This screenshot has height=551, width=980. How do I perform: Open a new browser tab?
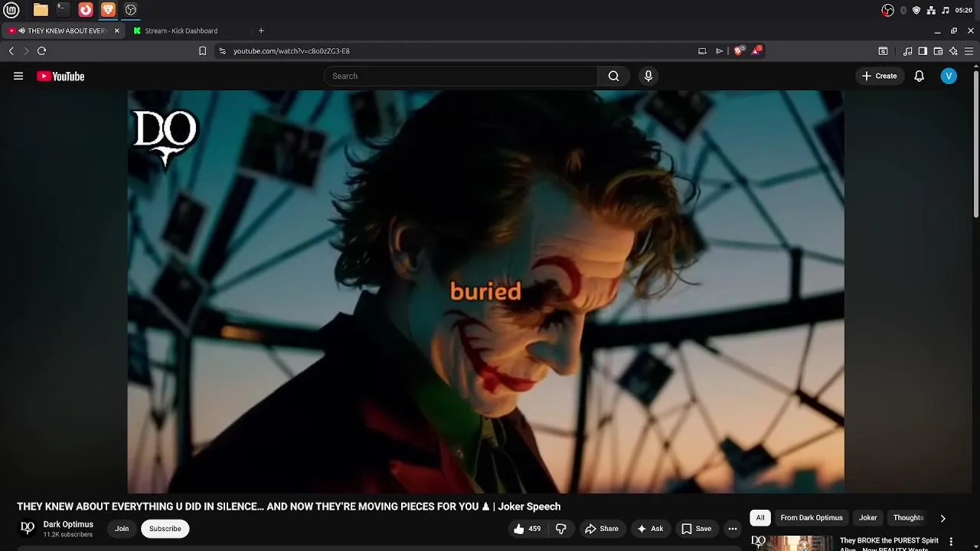(261, 31)
